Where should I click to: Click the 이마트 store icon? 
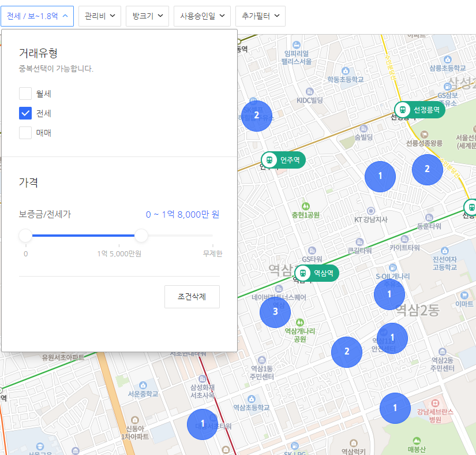tap(464, 295)
